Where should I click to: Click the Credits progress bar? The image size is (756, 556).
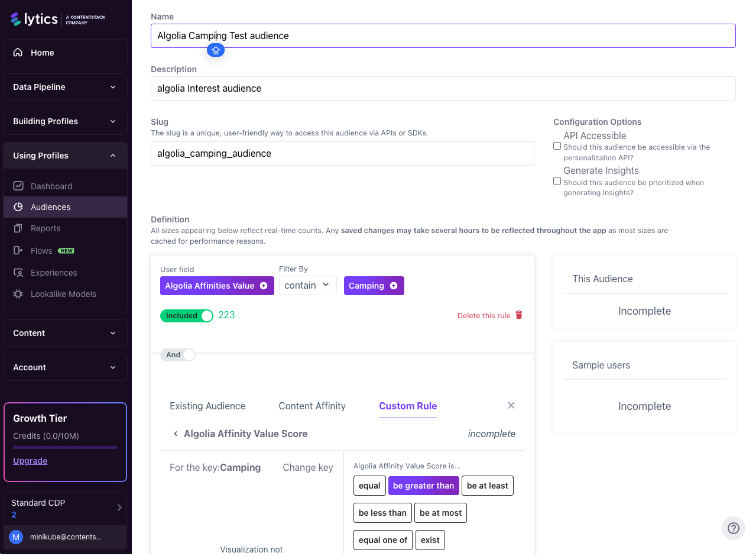click(65, 448)
